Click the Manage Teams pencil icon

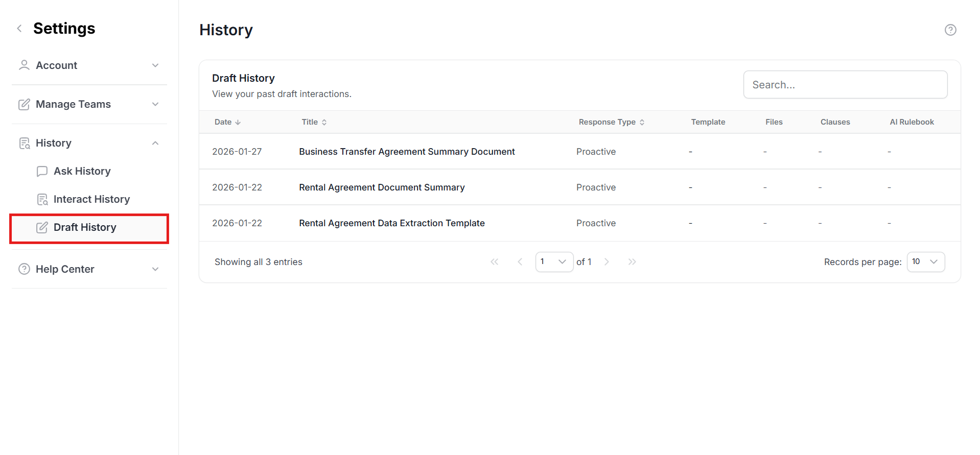[24, 104]
